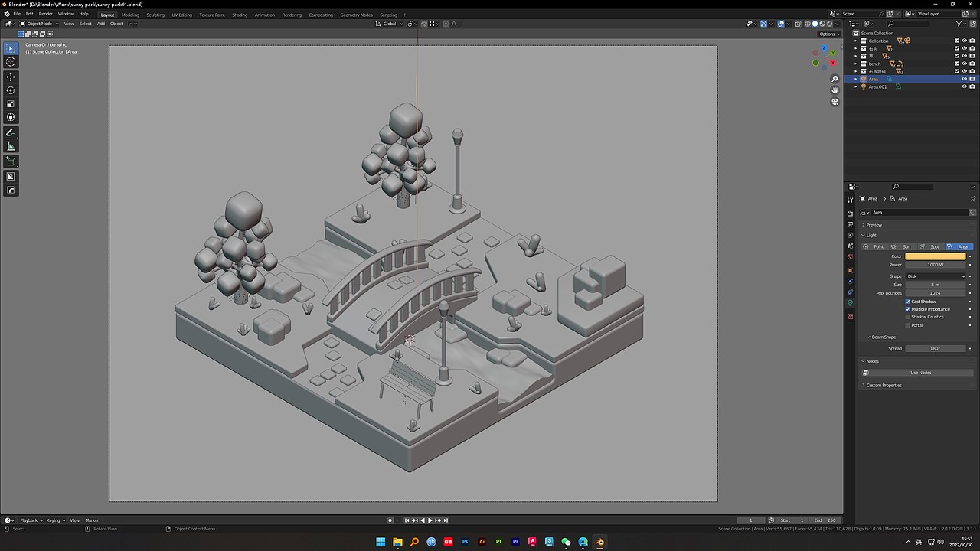
Task: Select the Cursor tool in the viewport toolbar
Action: (11, 61)
